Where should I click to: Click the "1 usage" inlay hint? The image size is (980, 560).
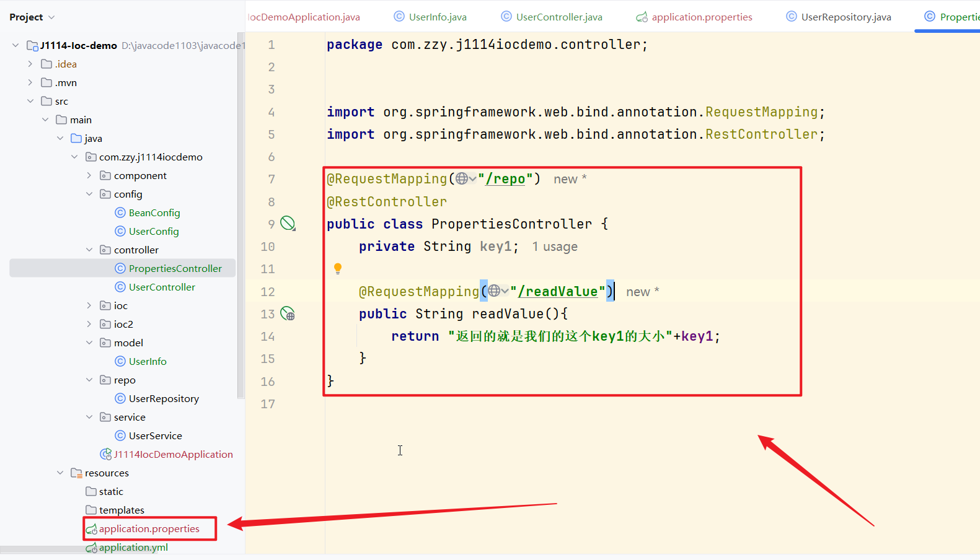[x=555, y=247]
